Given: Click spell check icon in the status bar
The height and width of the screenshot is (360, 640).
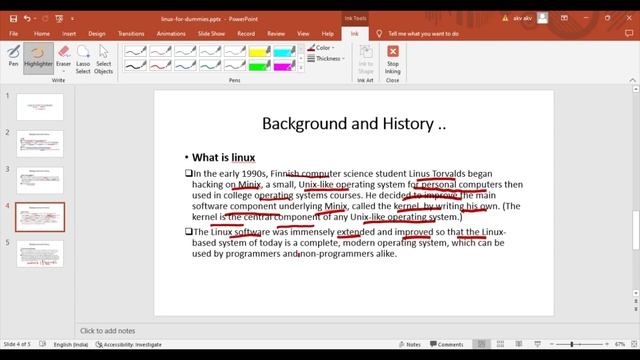Looking at the screenshot, I should click(x=42, y=344).
